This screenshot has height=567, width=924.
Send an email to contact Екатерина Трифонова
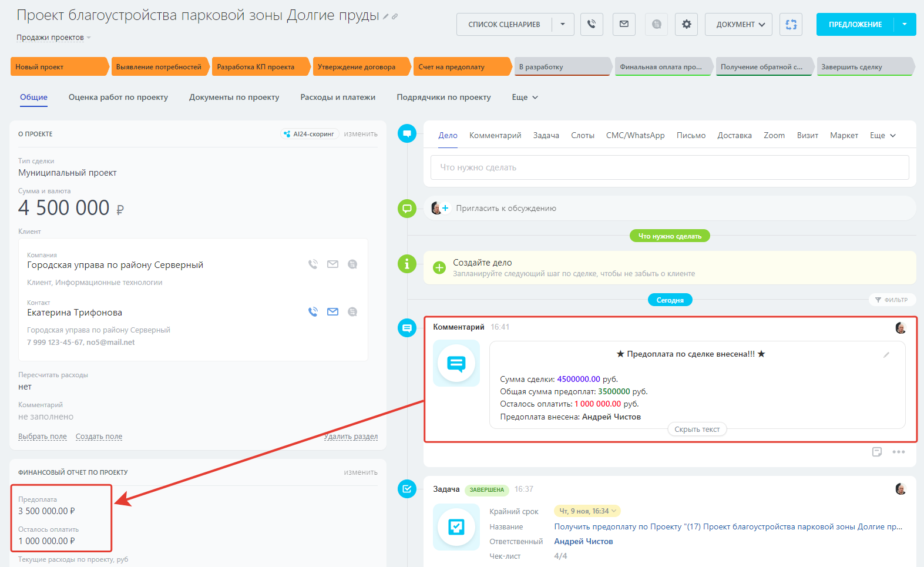click(x=332, y=312)
